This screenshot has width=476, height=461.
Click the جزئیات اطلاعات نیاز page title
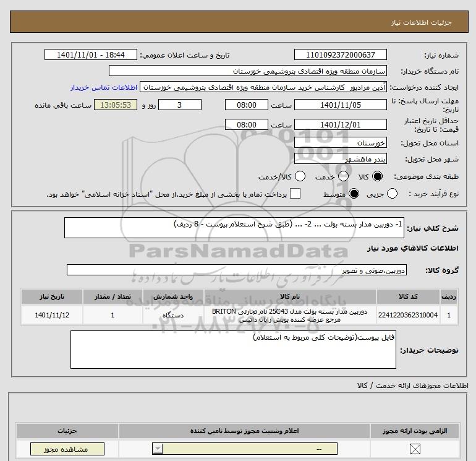[x=422, y=22]
